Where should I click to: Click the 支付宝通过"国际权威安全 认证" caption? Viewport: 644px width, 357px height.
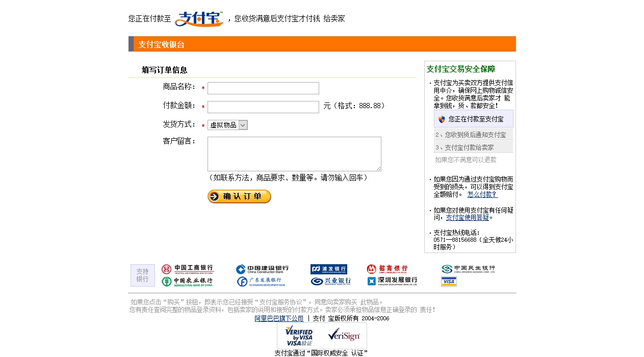321,353
